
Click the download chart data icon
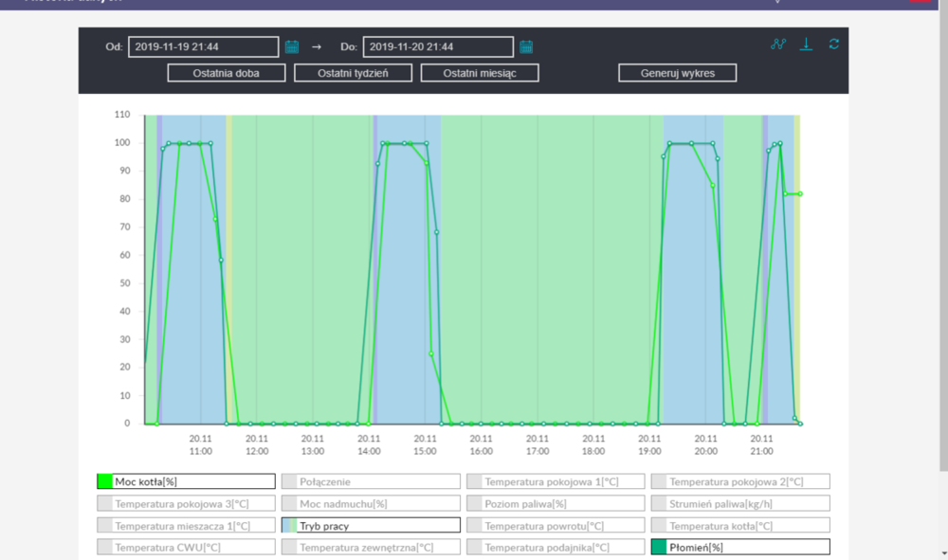806,45
